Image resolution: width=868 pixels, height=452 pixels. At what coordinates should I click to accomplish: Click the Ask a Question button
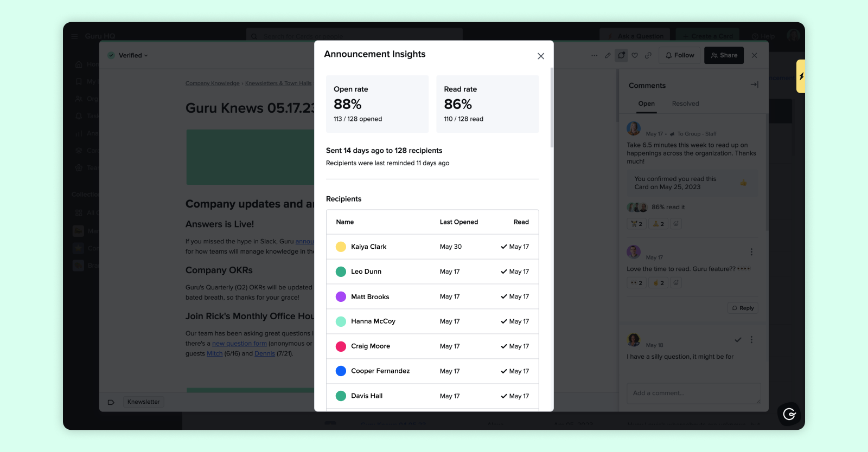tap(635, 36)
